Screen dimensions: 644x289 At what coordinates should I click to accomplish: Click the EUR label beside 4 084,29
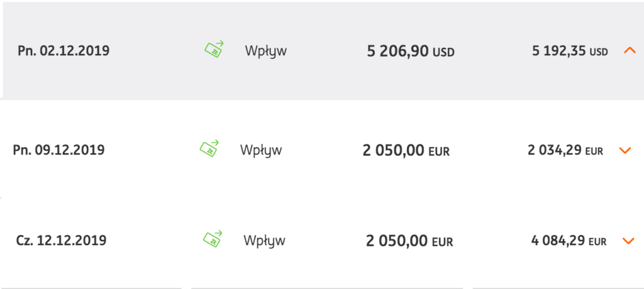point(597,242)
